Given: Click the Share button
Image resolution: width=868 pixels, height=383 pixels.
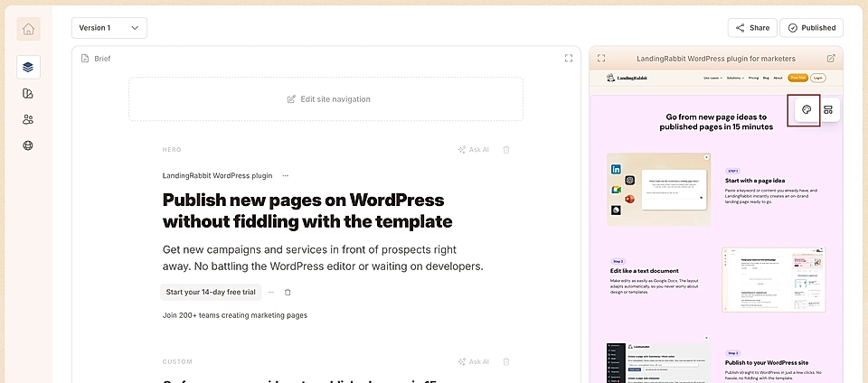Looking at the screenshot, I should (752, 28).
